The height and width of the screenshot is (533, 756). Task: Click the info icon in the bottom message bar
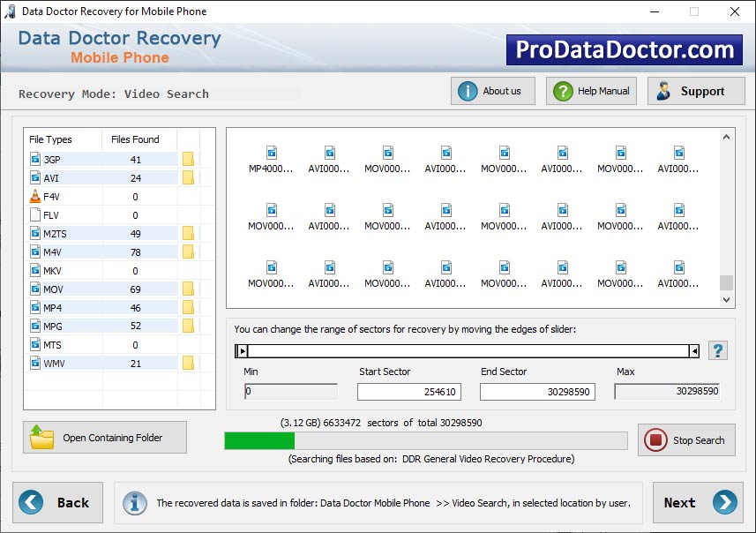pos(134,502)
